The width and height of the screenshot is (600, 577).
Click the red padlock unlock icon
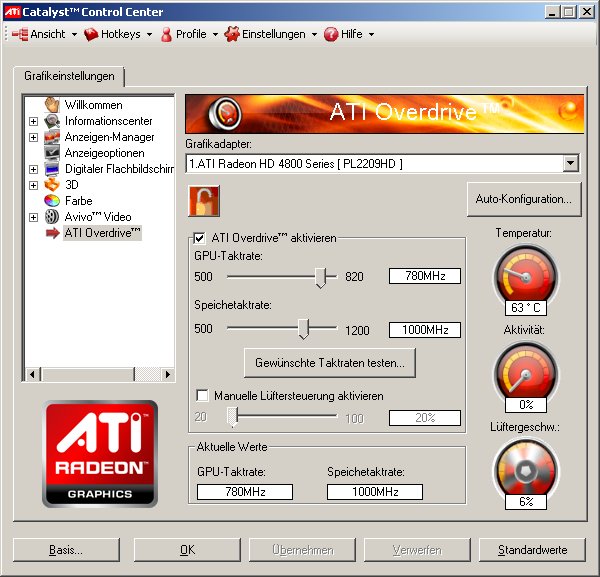[x=203, y=200]
